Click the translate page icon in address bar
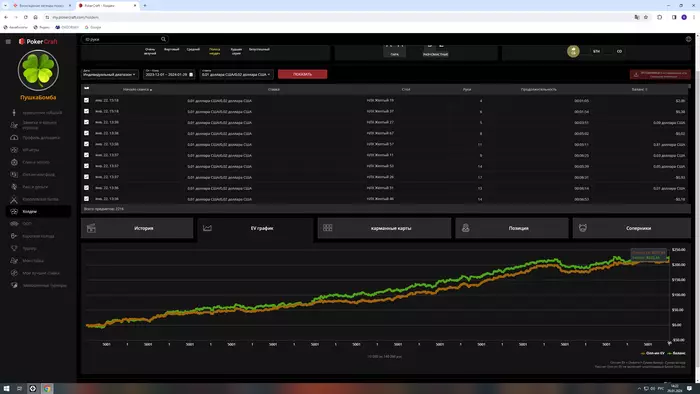Screen dimensions: 700x394 (637, 17)
